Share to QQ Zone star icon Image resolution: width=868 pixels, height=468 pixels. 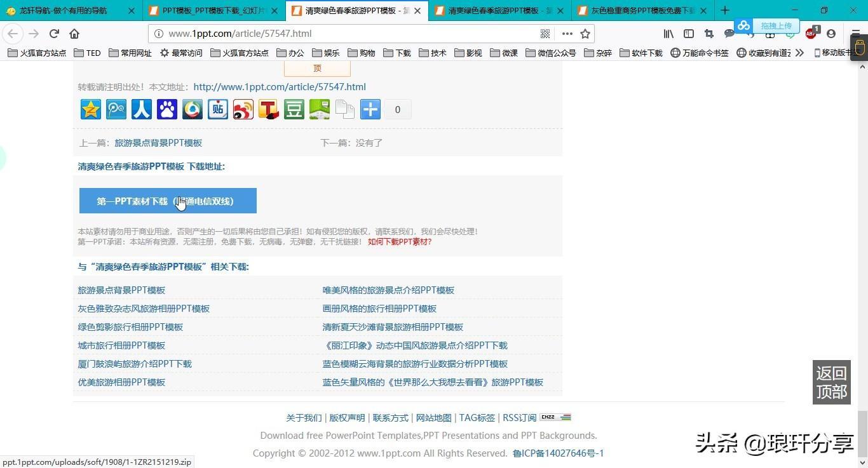click(x=91, y=109)
